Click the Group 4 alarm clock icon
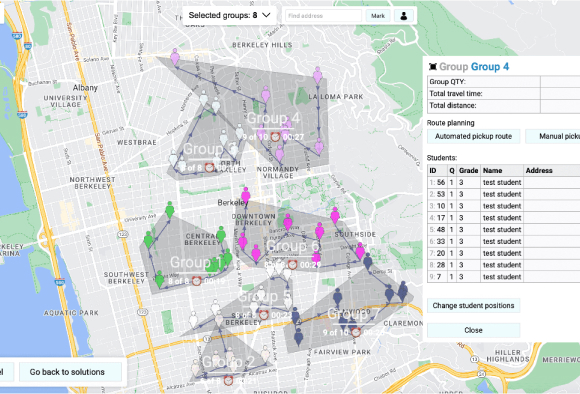The width and height of the screenshot is (580, 394). 275,137
